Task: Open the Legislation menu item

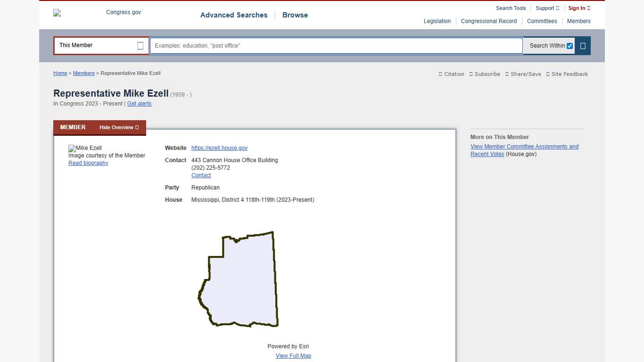Action: [x=437, y=21]
